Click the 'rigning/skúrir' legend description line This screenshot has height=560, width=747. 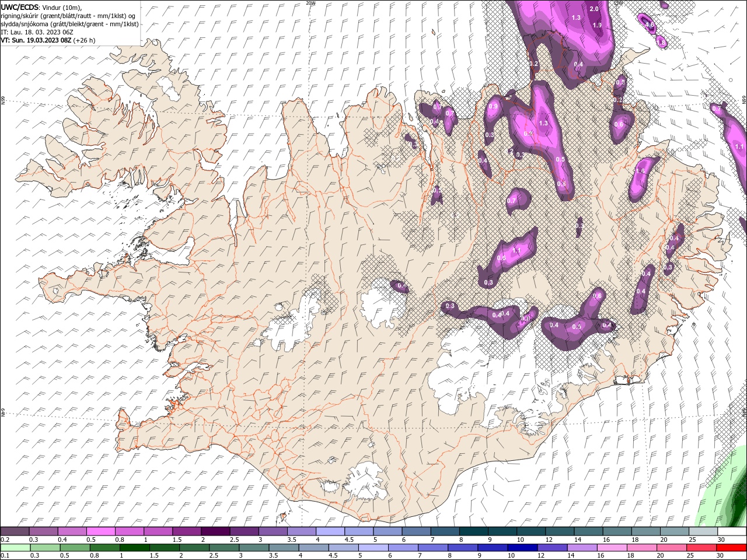68,16
